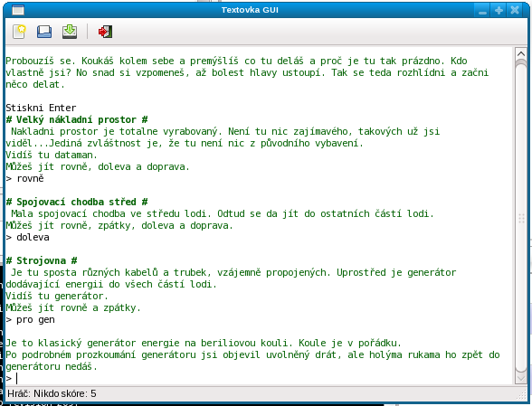Click the resize grip in the window corner

521,393
